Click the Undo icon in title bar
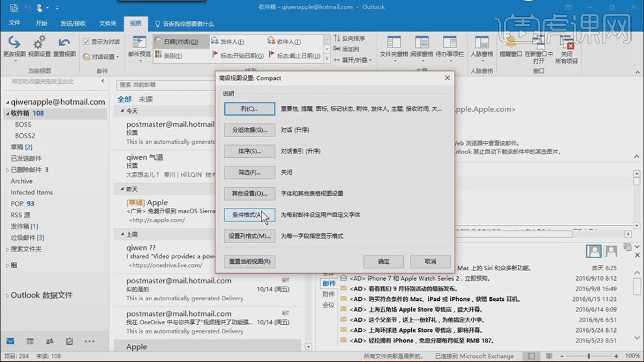 point(27,7)
